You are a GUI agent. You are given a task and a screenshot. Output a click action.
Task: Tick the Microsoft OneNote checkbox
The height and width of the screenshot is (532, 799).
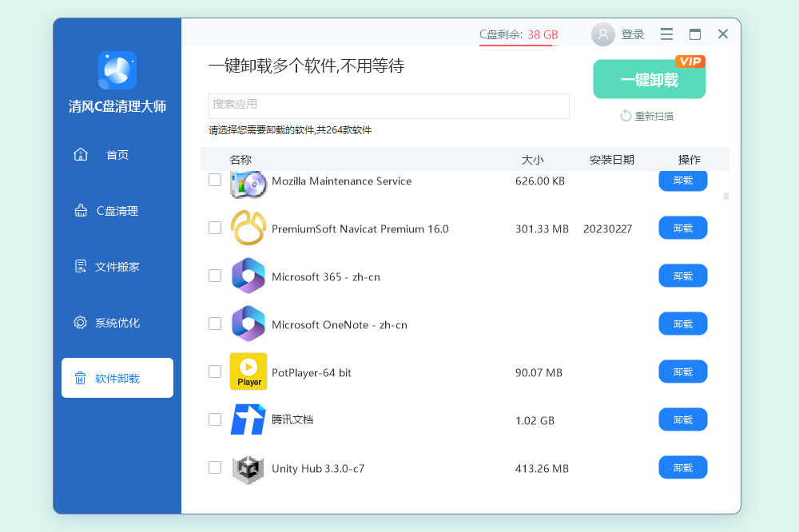(215, 324)
